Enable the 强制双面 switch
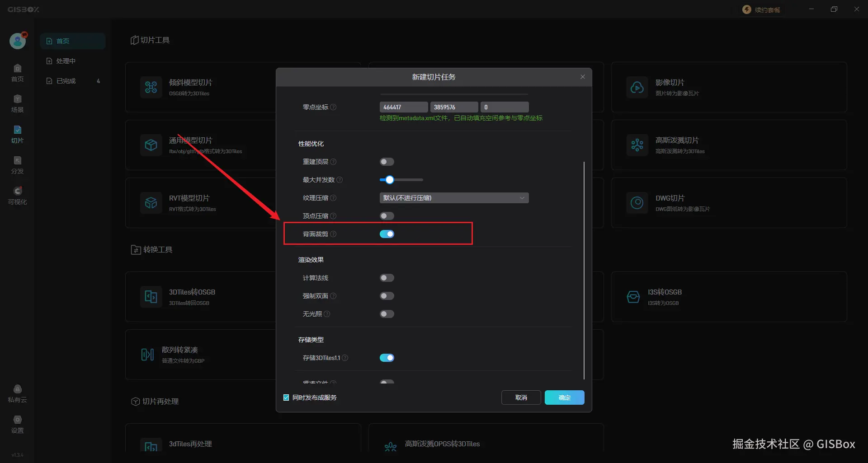Screen dimensions: 868x463 (387, 296)
